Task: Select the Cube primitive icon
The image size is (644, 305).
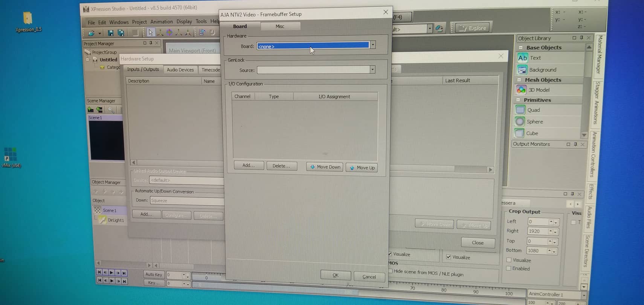Action: [519, 133]
